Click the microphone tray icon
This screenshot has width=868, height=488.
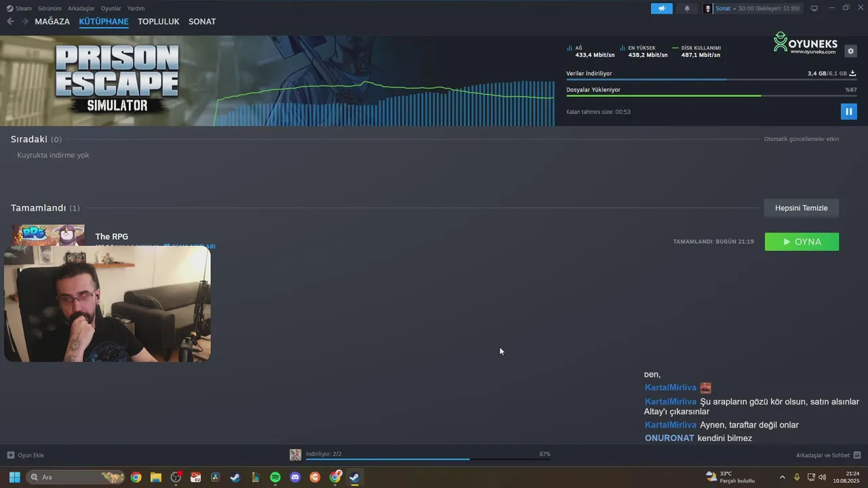[x=797, y=477]
